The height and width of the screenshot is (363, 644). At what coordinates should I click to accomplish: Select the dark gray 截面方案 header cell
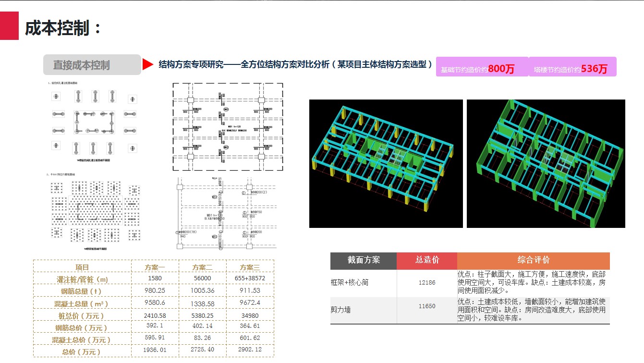pyautogui.click(x=364, y=260)
